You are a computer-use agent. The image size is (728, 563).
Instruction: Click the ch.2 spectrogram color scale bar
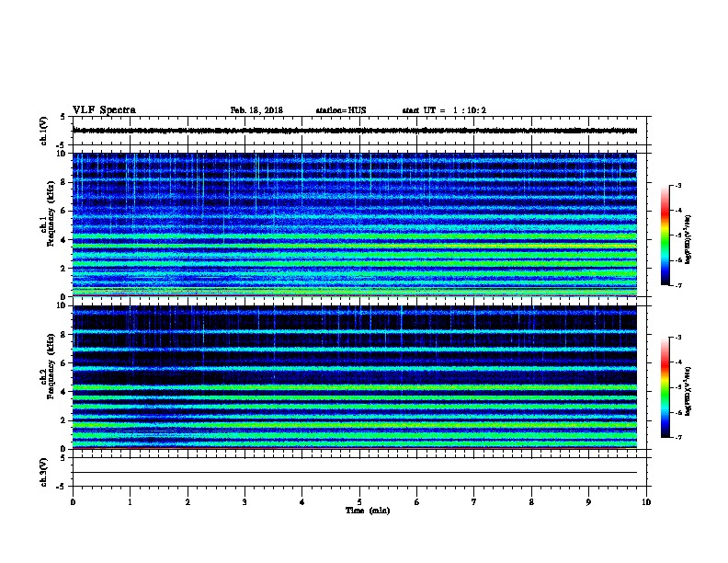point(665,387)
